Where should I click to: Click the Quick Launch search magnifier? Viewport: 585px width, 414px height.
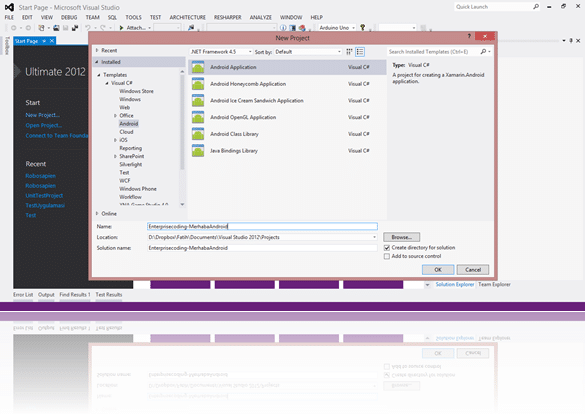click(536, 7)
